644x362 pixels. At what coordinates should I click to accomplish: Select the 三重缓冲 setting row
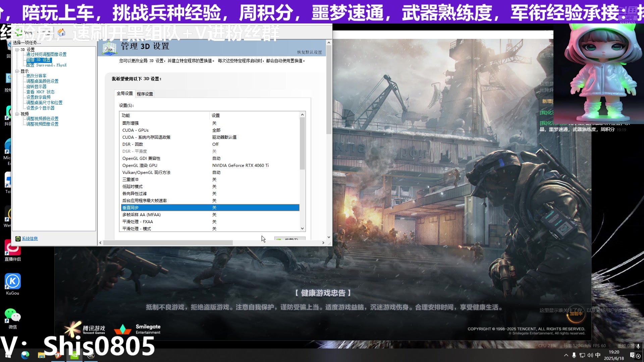pyautogui.click(x=210, y=179)
